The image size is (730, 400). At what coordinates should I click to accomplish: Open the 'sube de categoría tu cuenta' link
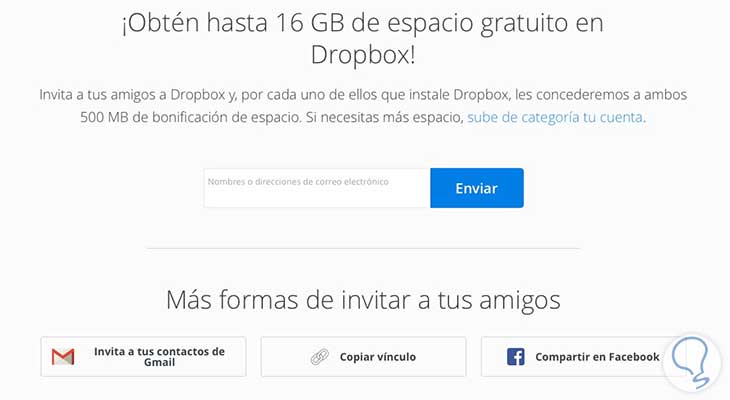click(556, 117)
